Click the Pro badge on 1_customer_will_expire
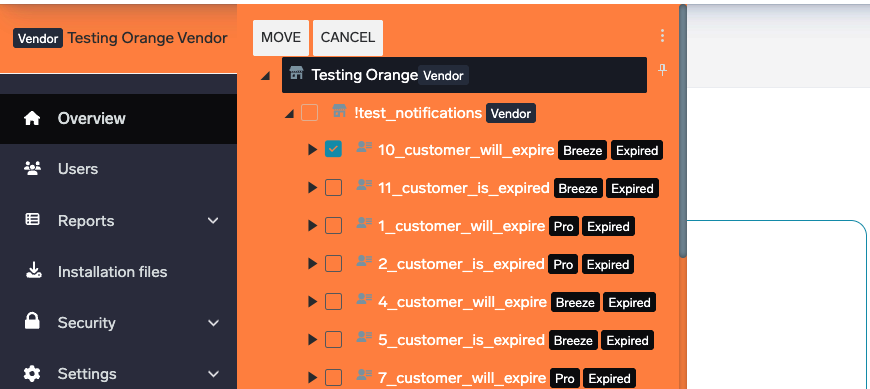The width and height of the screenshot is (870, 389). pos(564,226)
